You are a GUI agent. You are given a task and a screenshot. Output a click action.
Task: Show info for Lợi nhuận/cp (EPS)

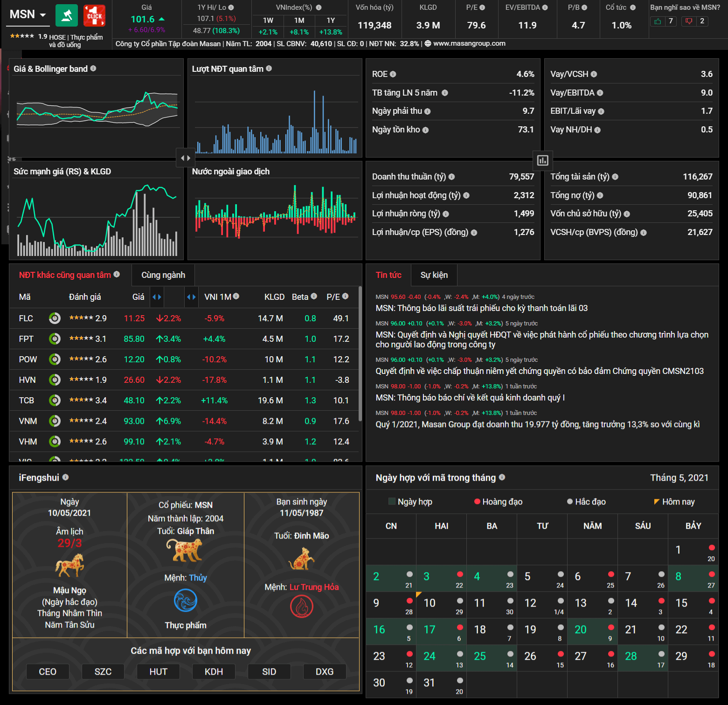point(474,233)
